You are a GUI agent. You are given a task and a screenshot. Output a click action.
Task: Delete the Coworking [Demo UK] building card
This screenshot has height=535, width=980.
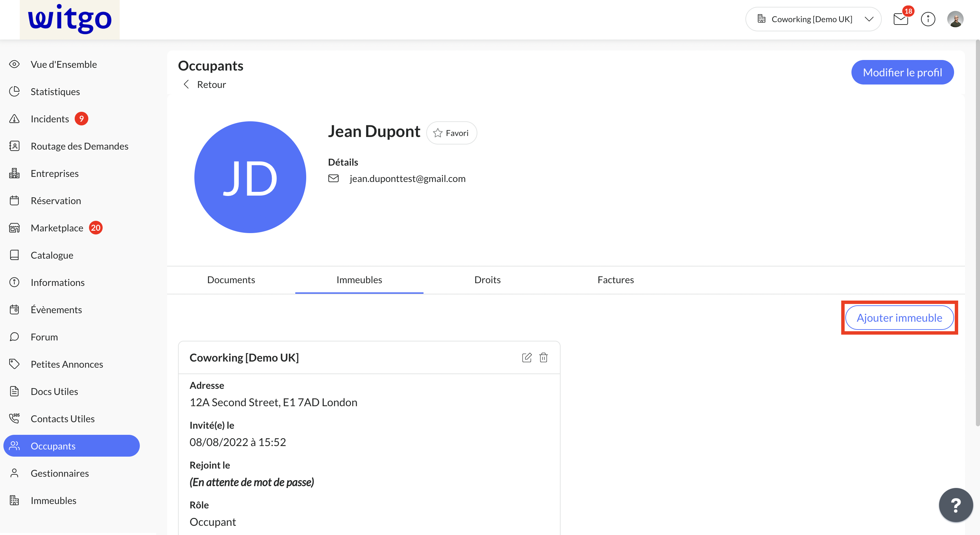[x=544, y=357]
